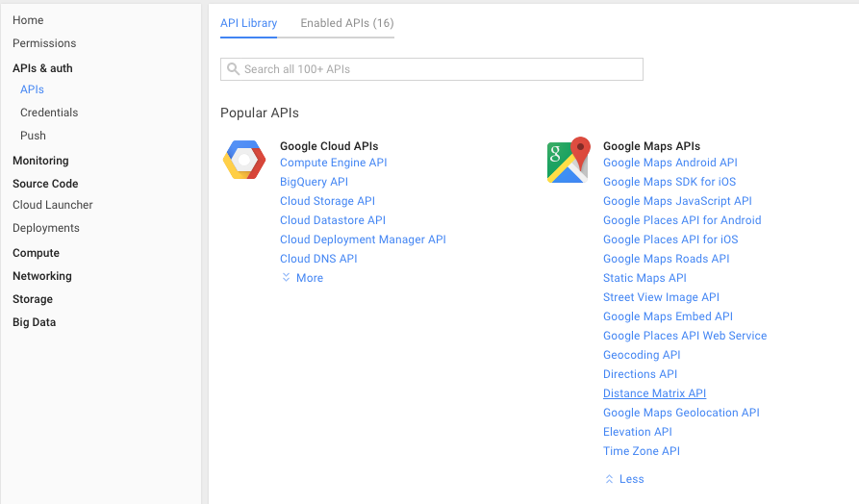Open Deployments in the sidebar

pyautogui.click(x=46, y=228)
